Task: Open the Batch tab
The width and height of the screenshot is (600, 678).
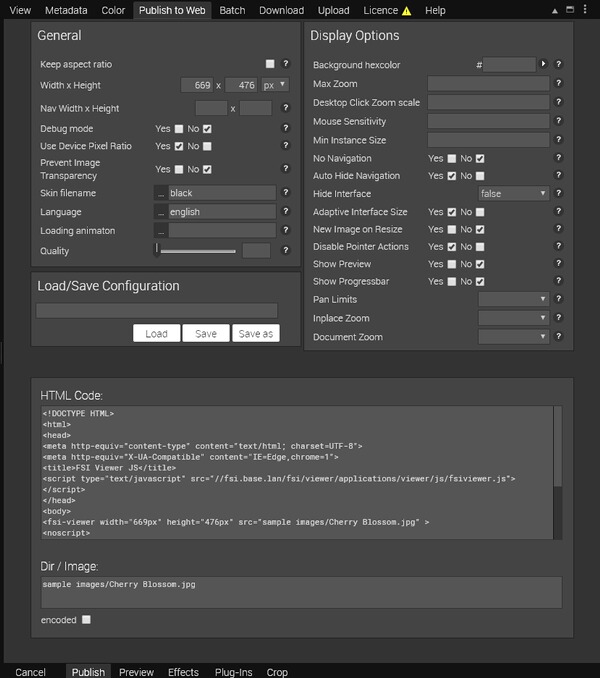Action: click(232, 10)
